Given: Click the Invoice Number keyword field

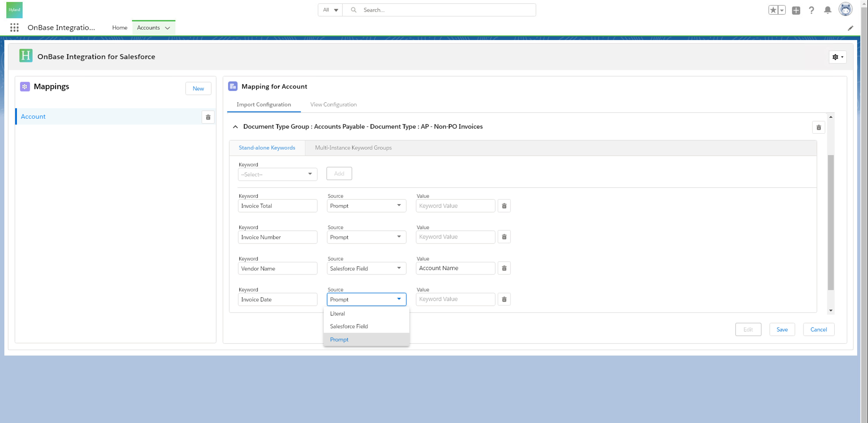Looking at the screenshot, I should tap(278, 237).
